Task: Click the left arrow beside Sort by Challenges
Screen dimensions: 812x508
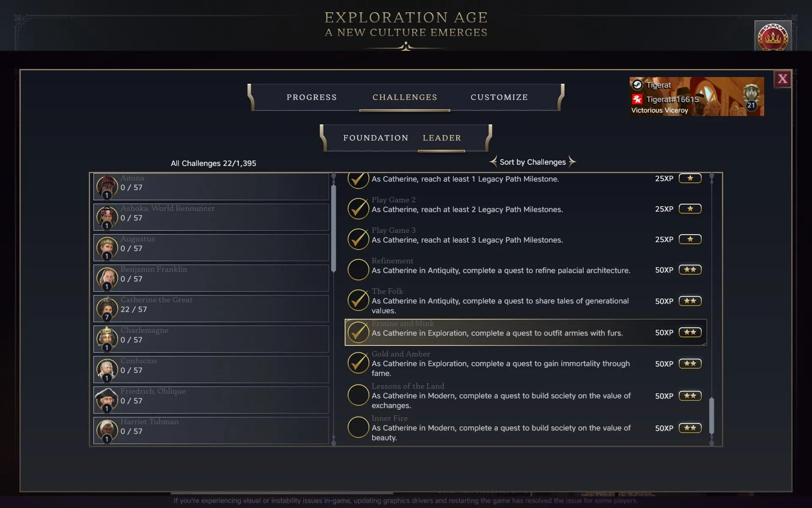Action: 493,162
